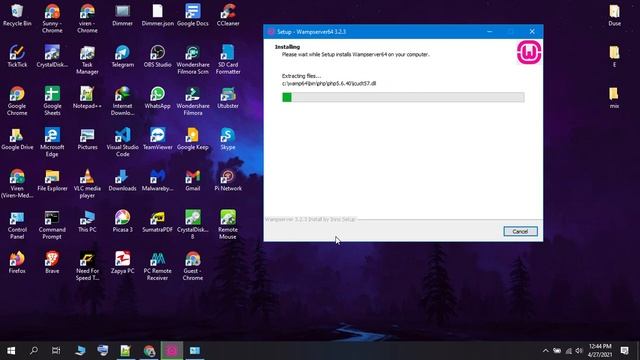Open the Windows Start menu
This screenshot has height=360, width=640.
[x=11, y=351]
